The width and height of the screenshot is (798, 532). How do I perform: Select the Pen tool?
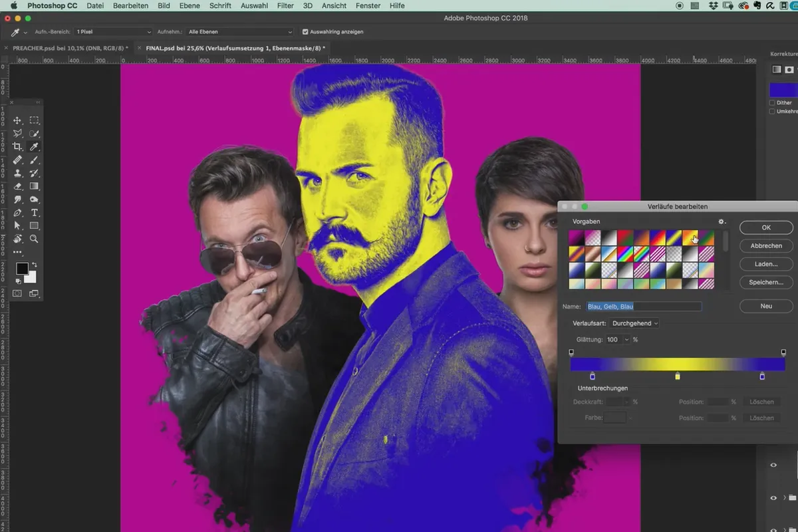(17, 213)
